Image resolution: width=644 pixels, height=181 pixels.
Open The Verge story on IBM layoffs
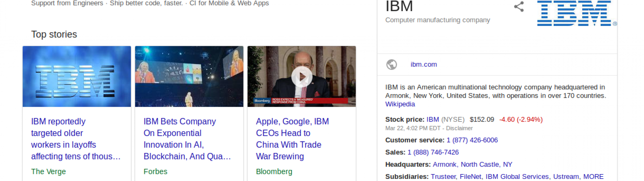pos(76,139)
